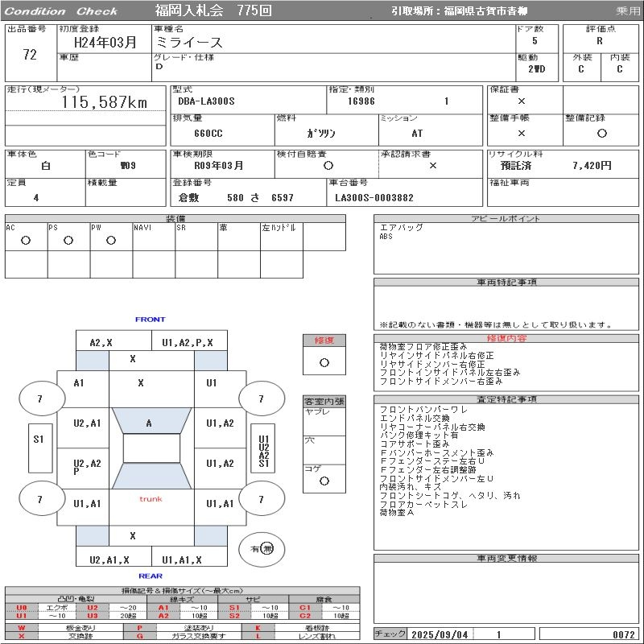Click the recycle status 預託済
The image size is (644, 644).
click(x=516, y=166)
